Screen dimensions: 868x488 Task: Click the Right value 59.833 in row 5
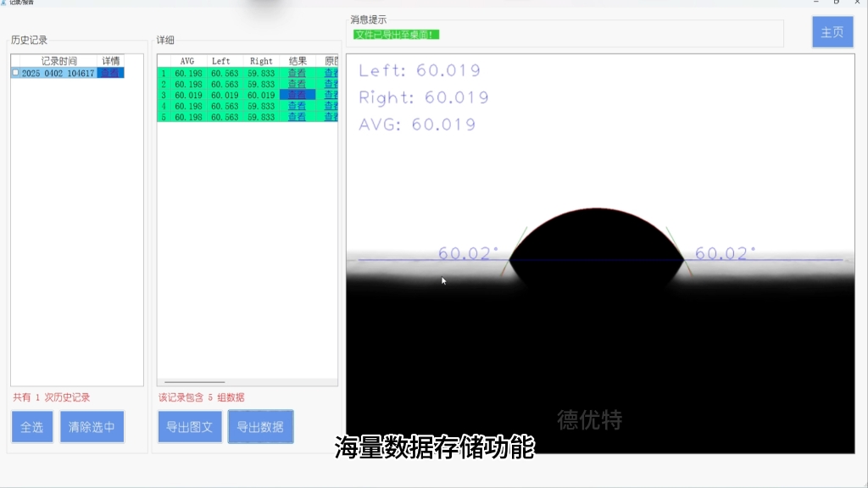(261, 117)
